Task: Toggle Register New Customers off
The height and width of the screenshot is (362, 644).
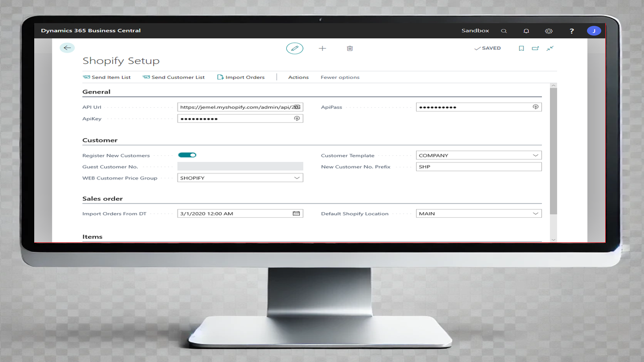Action: click(x=187, y=155)
